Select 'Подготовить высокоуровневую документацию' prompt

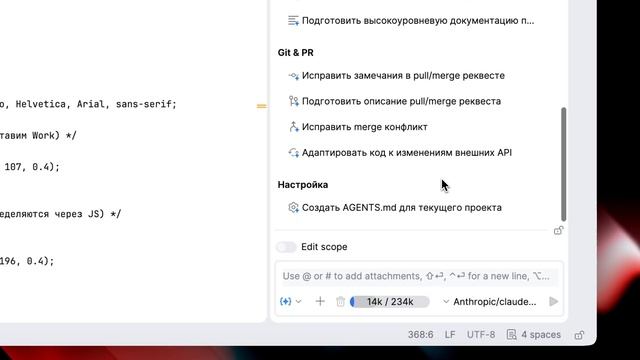418,20
